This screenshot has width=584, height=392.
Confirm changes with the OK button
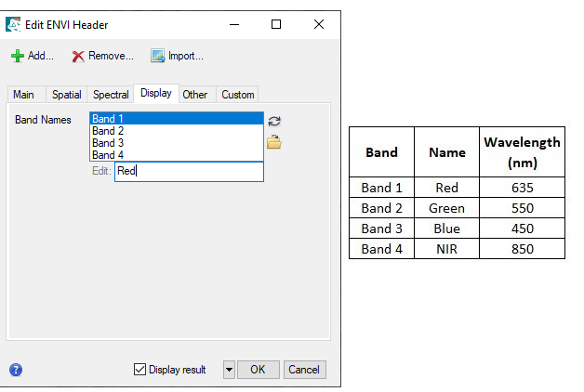(259, 370)
